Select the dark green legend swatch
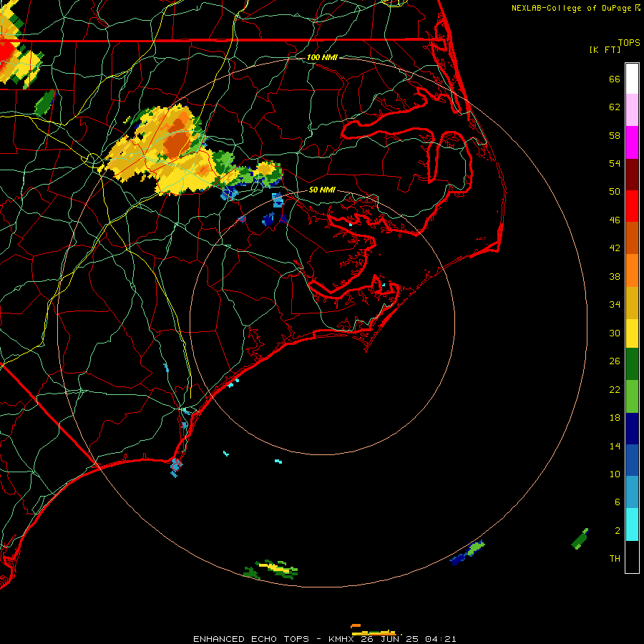Image resolution: width=644 pixels, height=644 pixels. pos(632,364)
